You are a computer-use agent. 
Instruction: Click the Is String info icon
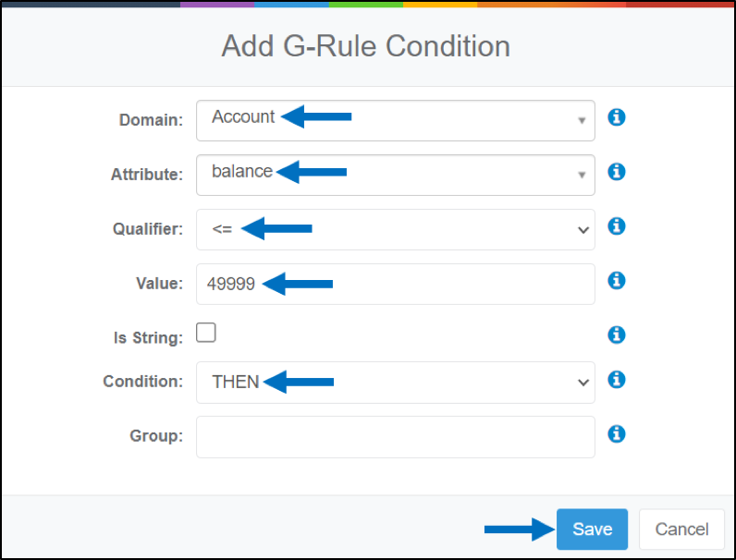pos(617,335)
